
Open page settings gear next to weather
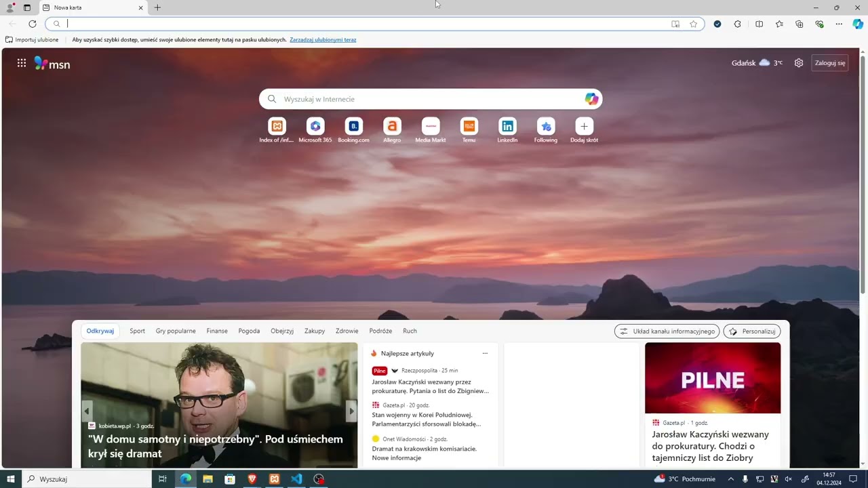(x=799, y=63)
